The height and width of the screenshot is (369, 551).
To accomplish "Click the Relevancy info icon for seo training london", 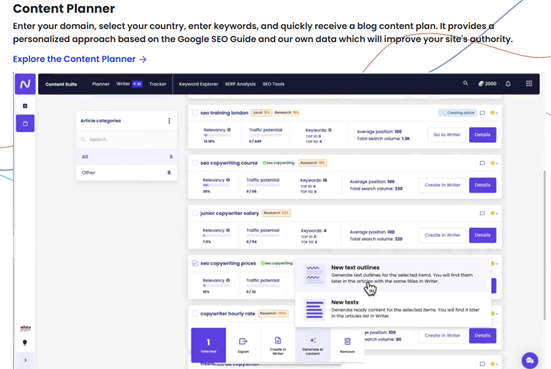I will 229,130.
